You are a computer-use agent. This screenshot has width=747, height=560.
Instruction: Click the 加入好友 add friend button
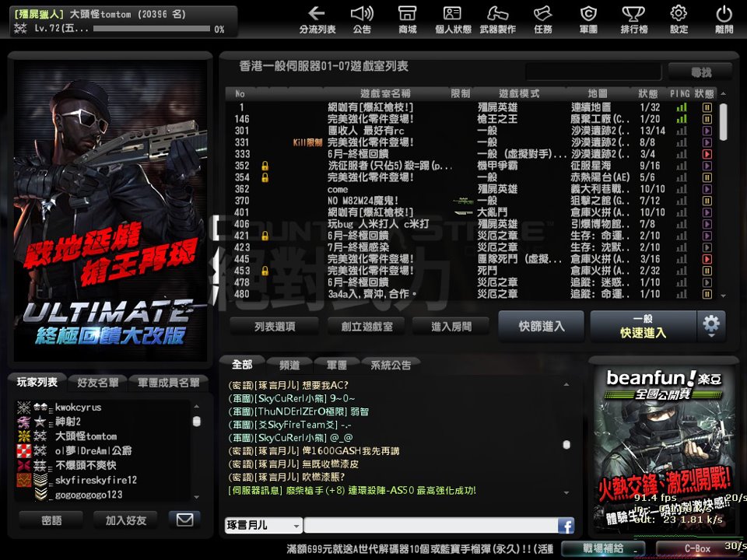click(x=126, y=520)
